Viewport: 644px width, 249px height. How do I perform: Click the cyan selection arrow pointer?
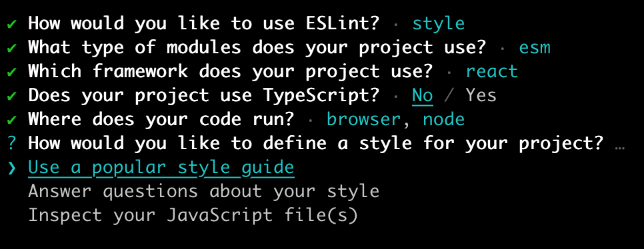(12, 168)
